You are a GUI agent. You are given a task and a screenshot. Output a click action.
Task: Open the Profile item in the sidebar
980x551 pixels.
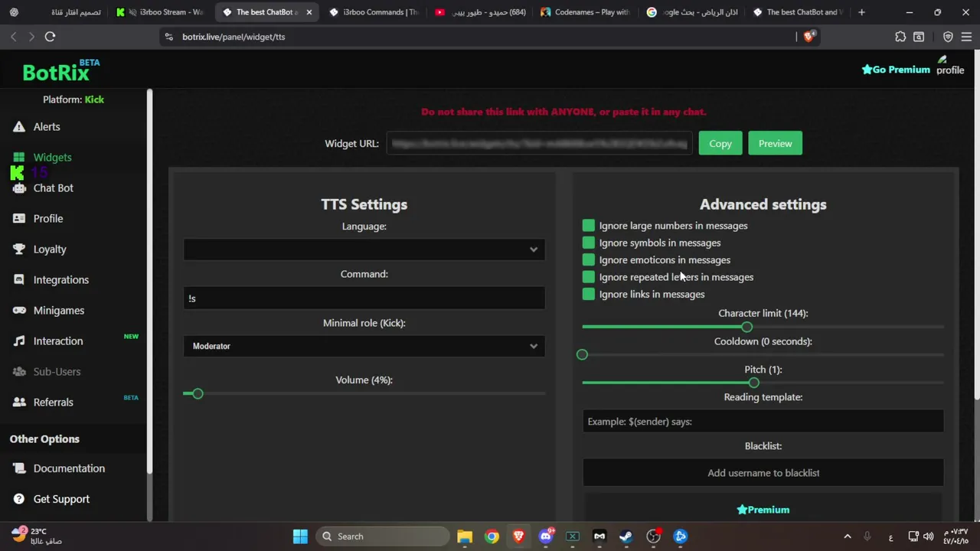click(47, 219)
